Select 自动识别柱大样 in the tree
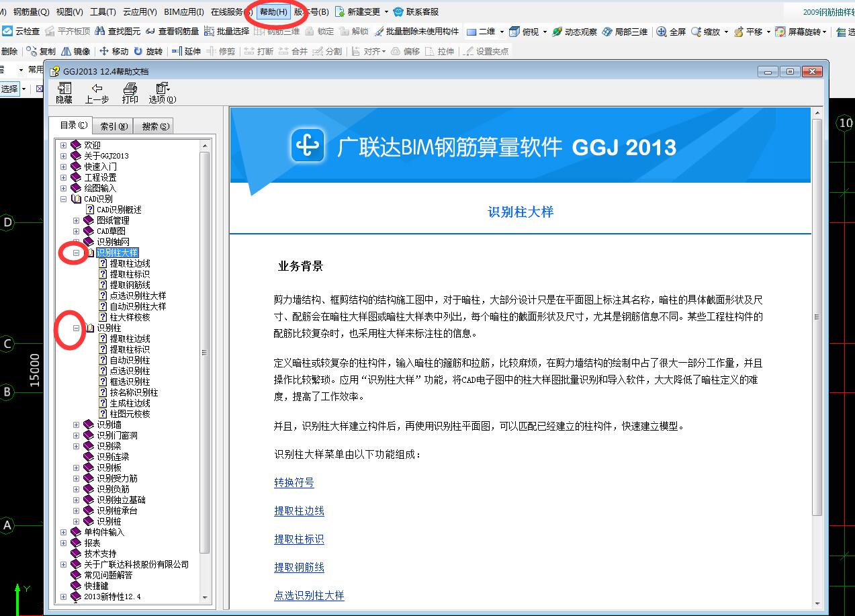Screen dimensions: 855x616 (x=138, y=306)
